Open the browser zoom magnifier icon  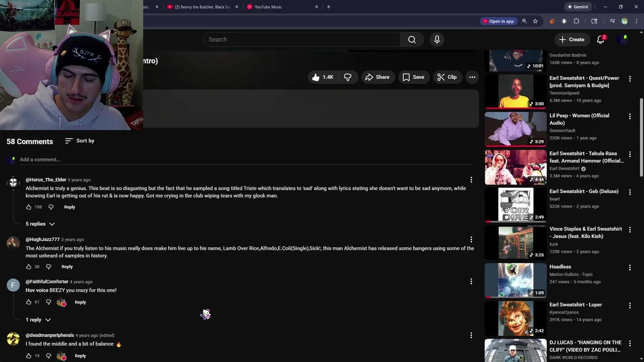(524, 21)
